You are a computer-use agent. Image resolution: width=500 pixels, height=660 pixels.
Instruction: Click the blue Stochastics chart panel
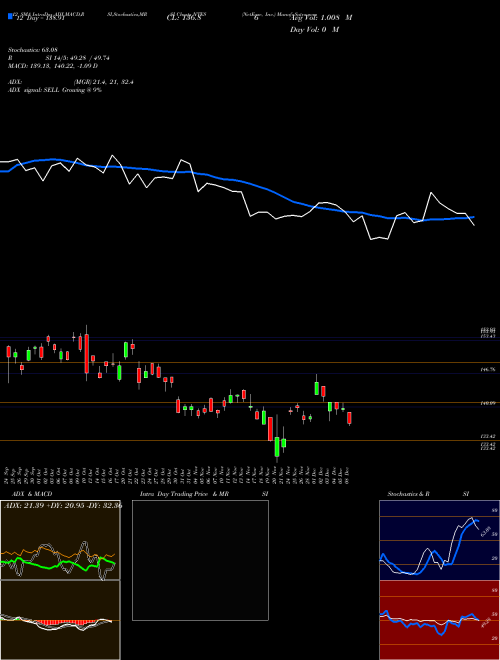click(x=439, y=540)
